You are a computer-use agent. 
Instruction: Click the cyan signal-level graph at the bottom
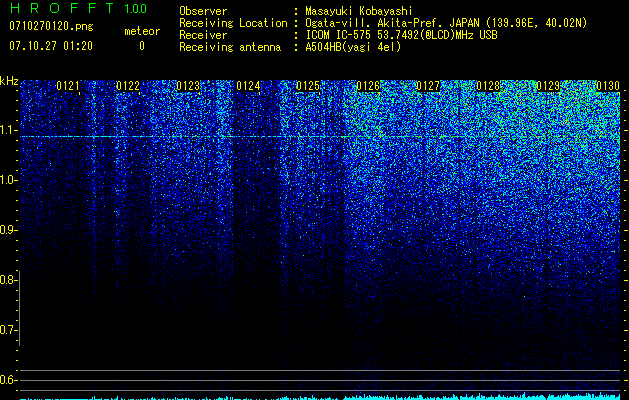click(x=320, y=396)
